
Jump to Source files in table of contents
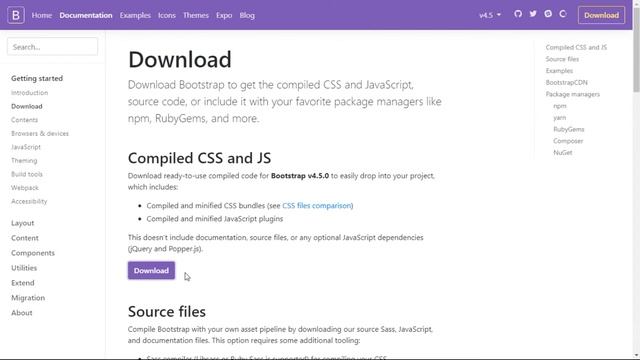(x=562, y=59)
